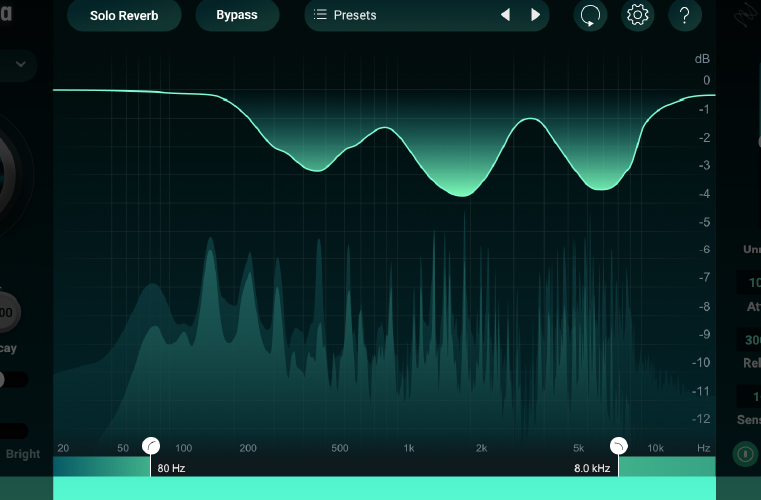Click the 8.0 kHz high-cut handle
The width and height of the screenshot is (761, 500).
click(x=618, y=446)
